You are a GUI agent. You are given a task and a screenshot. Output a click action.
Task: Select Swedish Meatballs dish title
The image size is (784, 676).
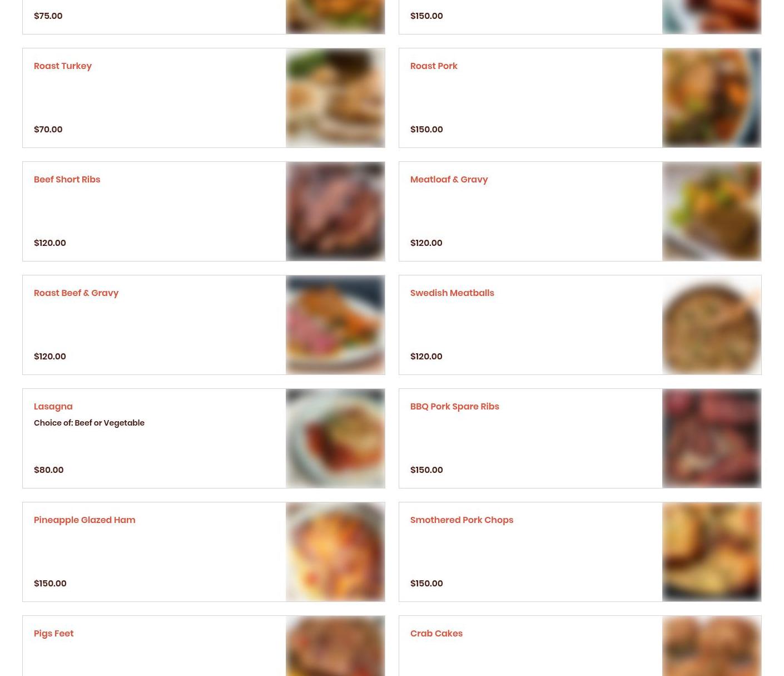(x=452, y=293)
